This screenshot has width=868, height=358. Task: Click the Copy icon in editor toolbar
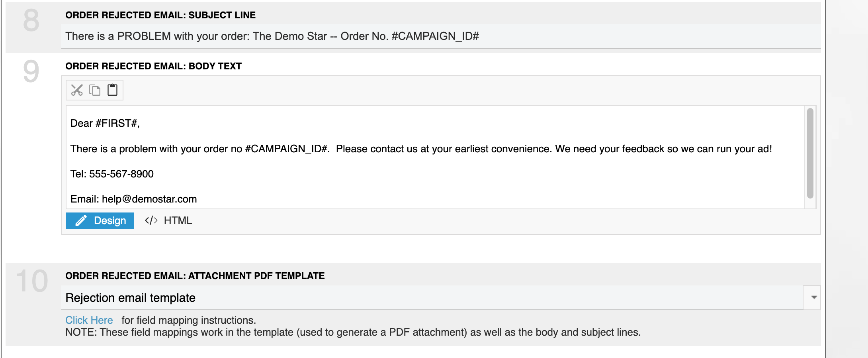[95, 90]
